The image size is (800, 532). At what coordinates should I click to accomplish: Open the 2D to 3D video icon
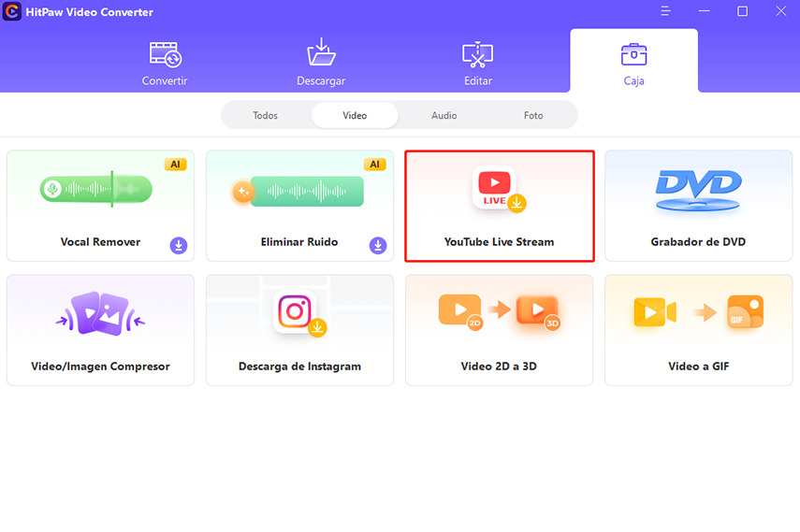click(x=499, y=312)
